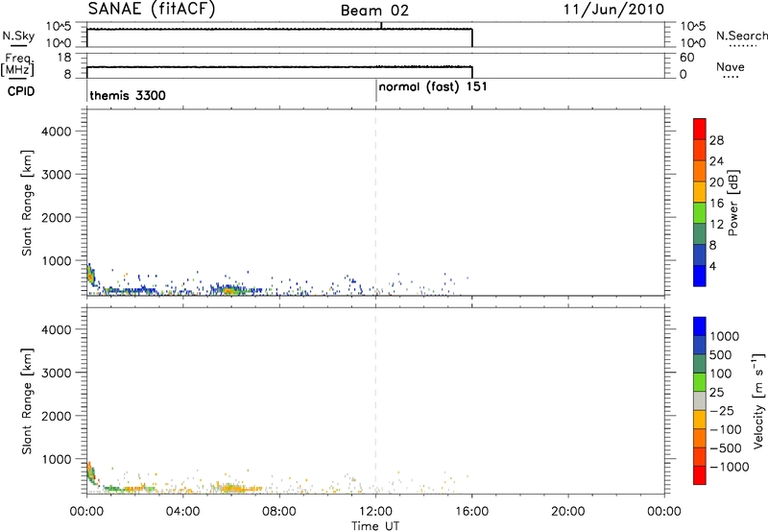This screenshot has height=532, width=768.
Task: Click the top blue Velocity swatch above 1000
Action: (x=700, y=326)
